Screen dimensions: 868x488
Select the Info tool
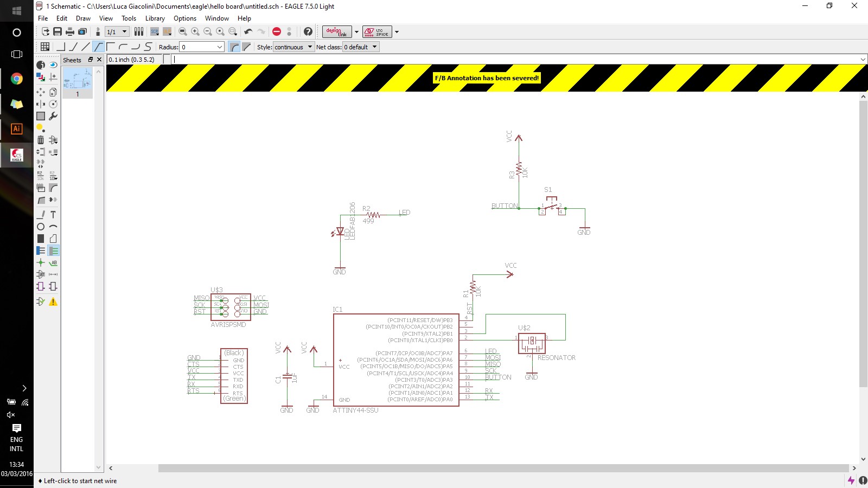(x=41, y=65)
